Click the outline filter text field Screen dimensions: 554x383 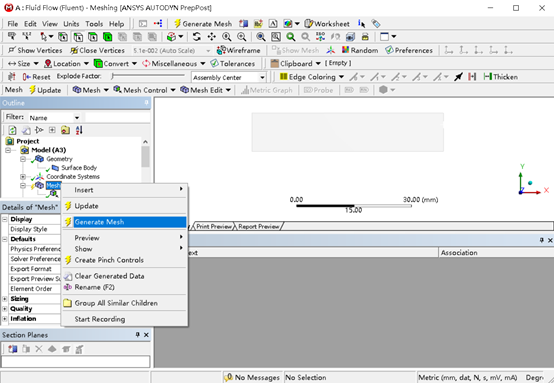point(118,118)
